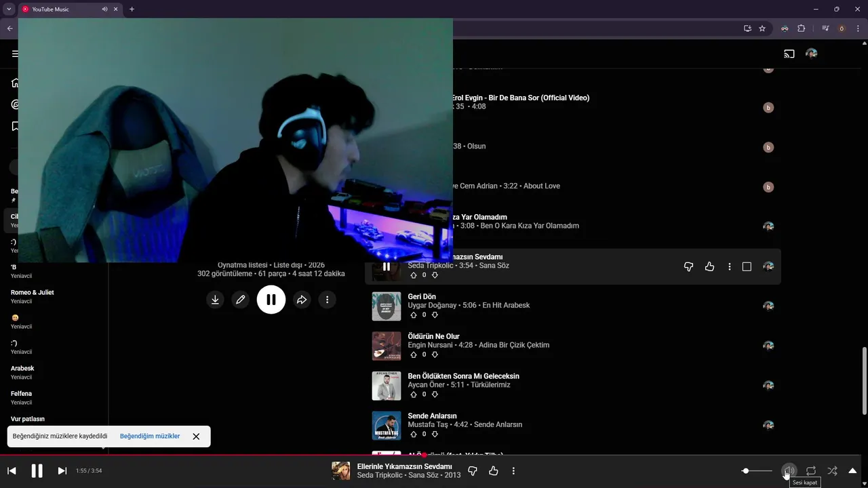Upvote the Seda Tripkolic row song

(414, 275)
